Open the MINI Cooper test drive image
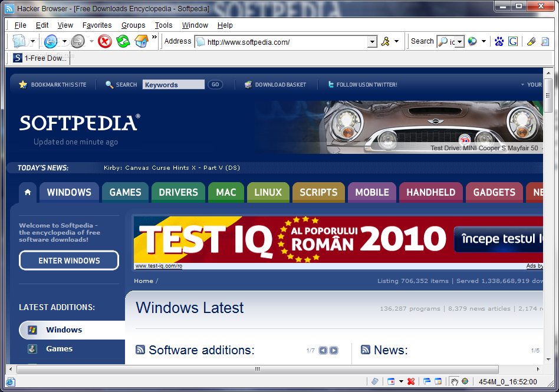 [399, 127]
